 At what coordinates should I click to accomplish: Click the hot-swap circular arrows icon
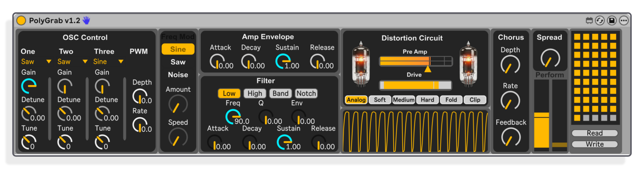[600, 20]
